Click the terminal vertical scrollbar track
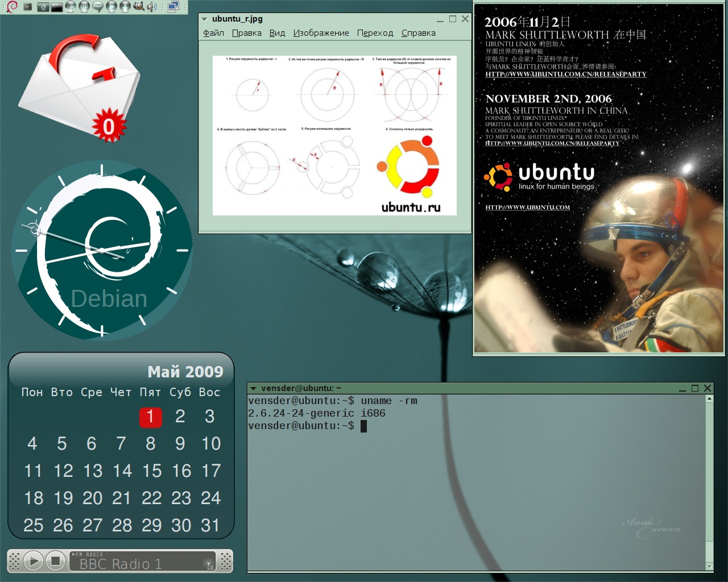The width and height of the screenshot is (728, 582). (x=709, y=483)
